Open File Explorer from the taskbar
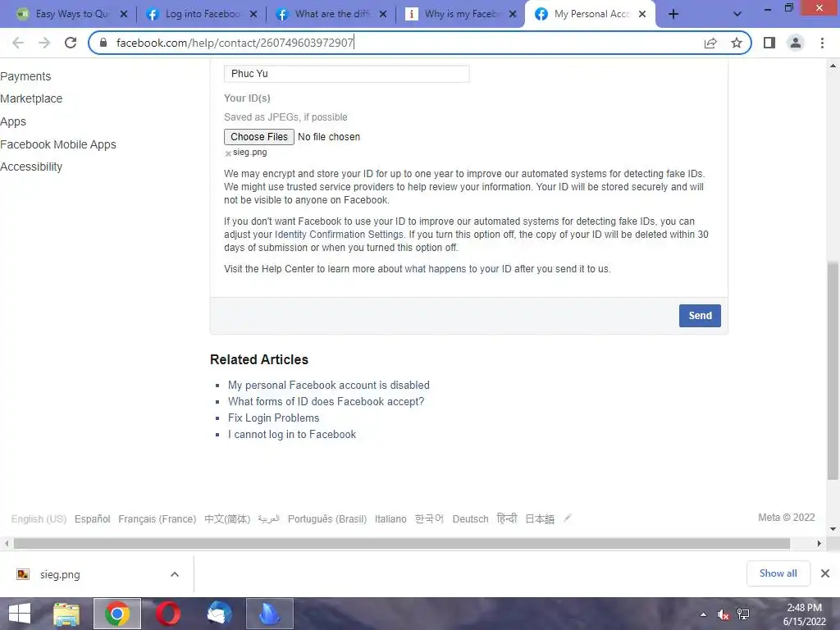This screenshot has height=630, width=840. coord(66,614)
